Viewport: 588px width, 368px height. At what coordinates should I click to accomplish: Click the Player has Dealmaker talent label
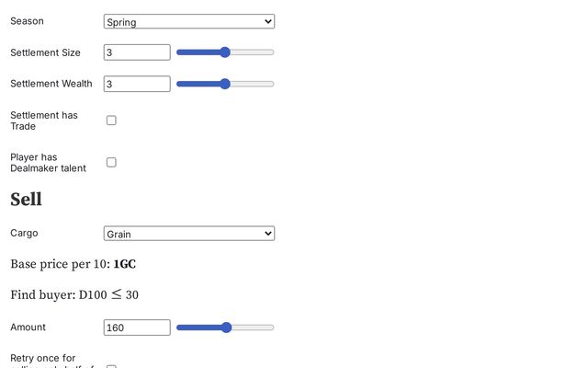point(48,162)
